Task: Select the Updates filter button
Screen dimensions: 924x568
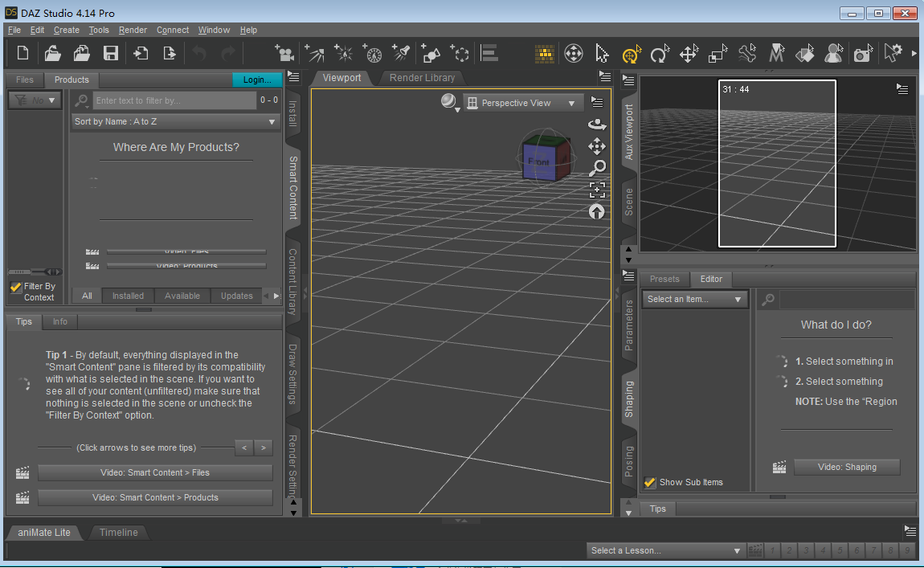Action: coord(237,296)
